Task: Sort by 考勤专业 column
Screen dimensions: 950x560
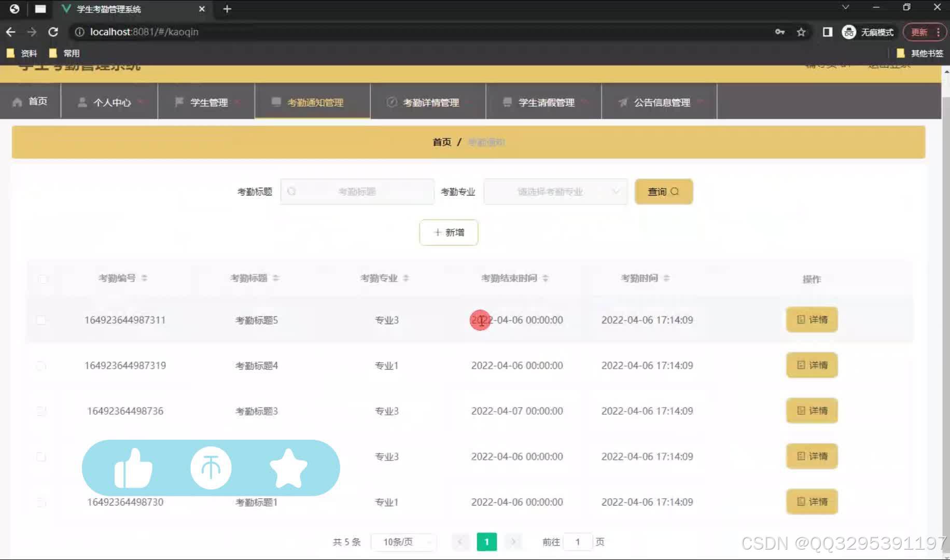Action: point(406,278)
